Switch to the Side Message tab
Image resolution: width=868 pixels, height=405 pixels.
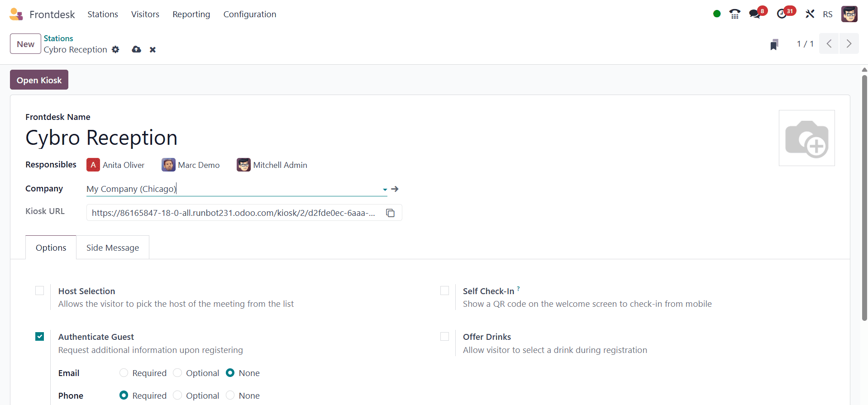113,248
